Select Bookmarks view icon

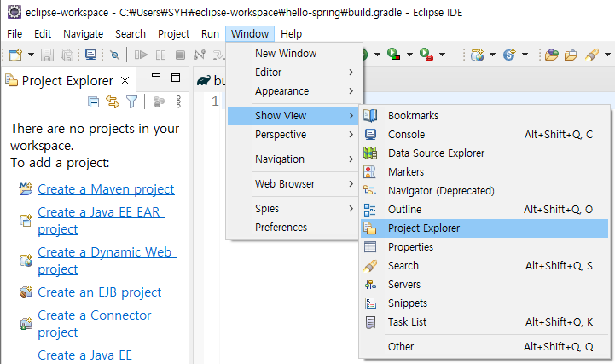(x=370, y=116)
